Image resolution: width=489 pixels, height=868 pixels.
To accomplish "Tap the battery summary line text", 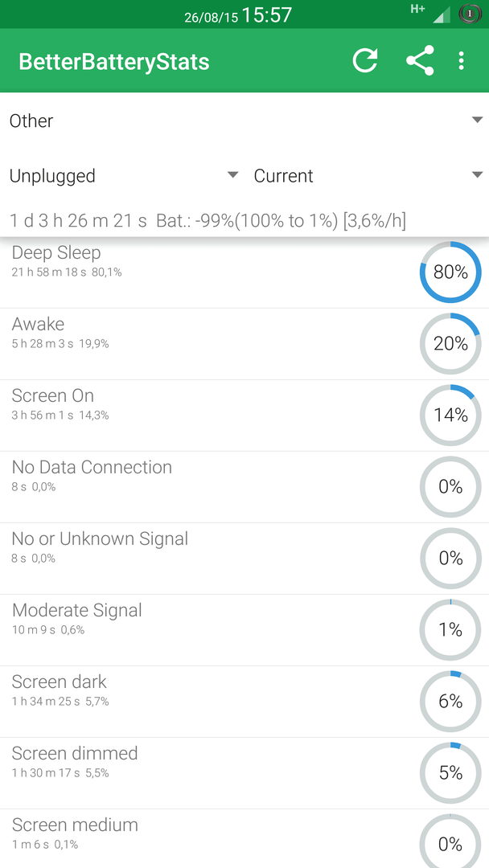I will 208,221.
